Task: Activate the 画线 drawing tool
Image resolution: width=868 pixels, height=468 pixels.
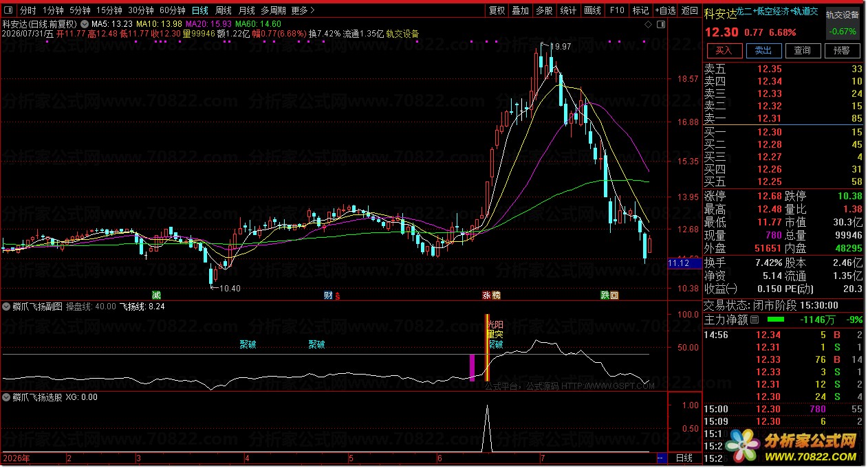Action: pos(592,10)
